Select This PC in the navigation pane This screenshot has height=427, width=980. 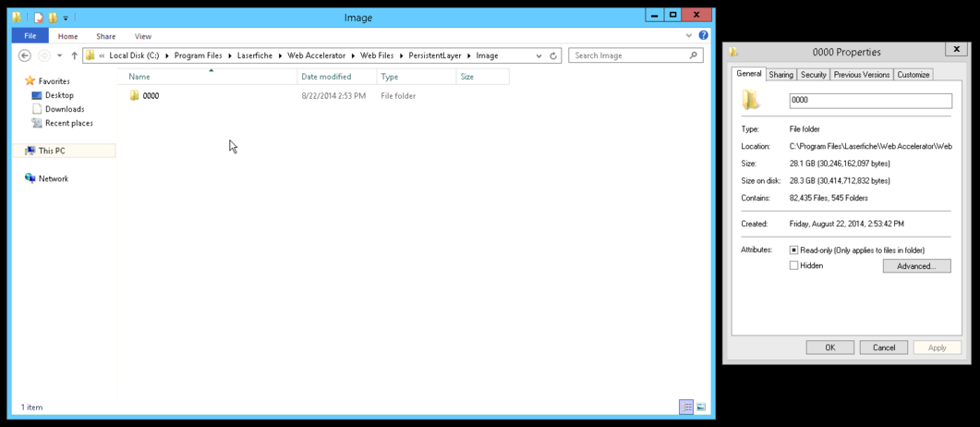tap(64, 151)
